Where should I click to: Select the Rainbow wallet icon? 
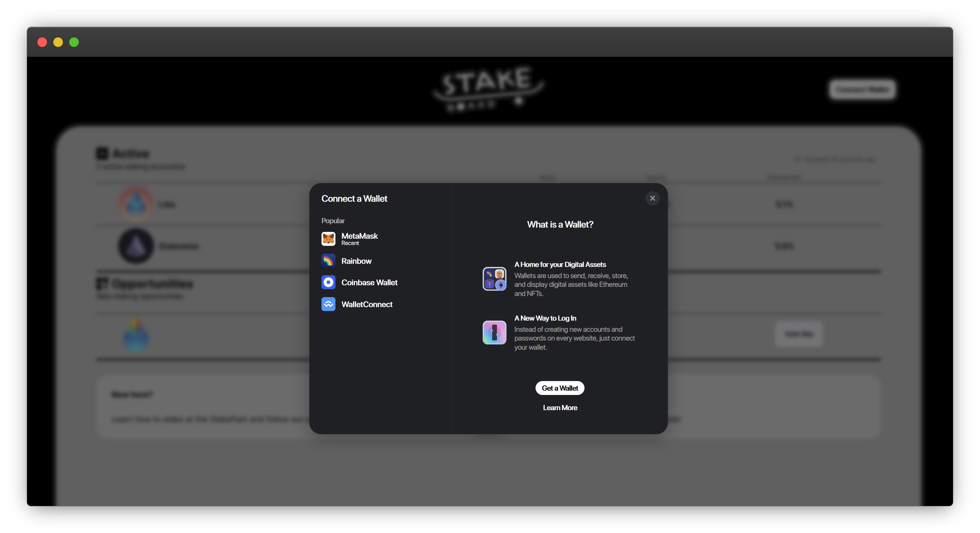click(x=329, y=261)
